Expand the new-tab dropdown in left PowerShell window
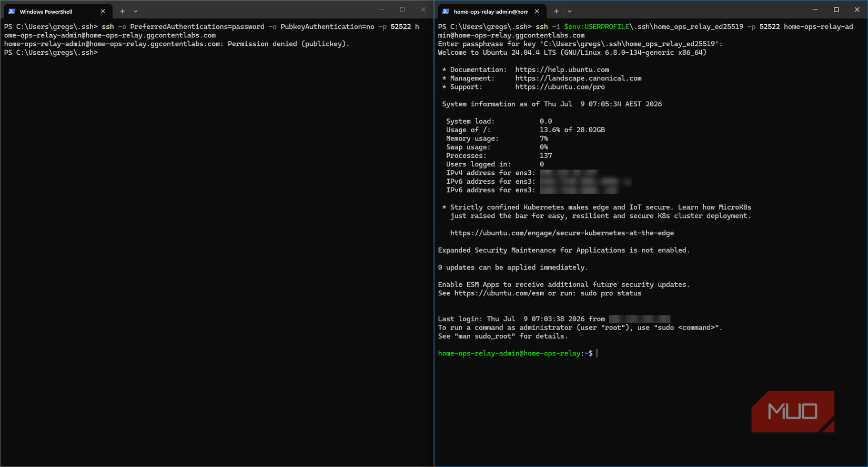Viewport: 868px width, 467px height. pos(136,11)
